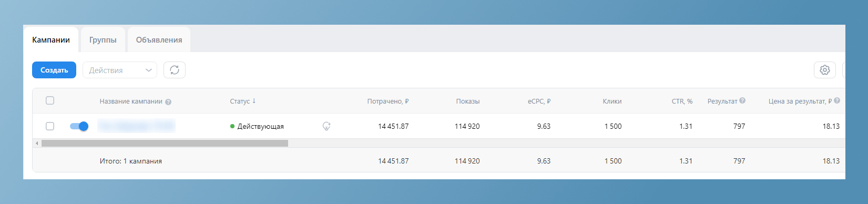Select the Кампании tab
The height and width of the screenshot is (204, 868).
click(x=51, y=40)
